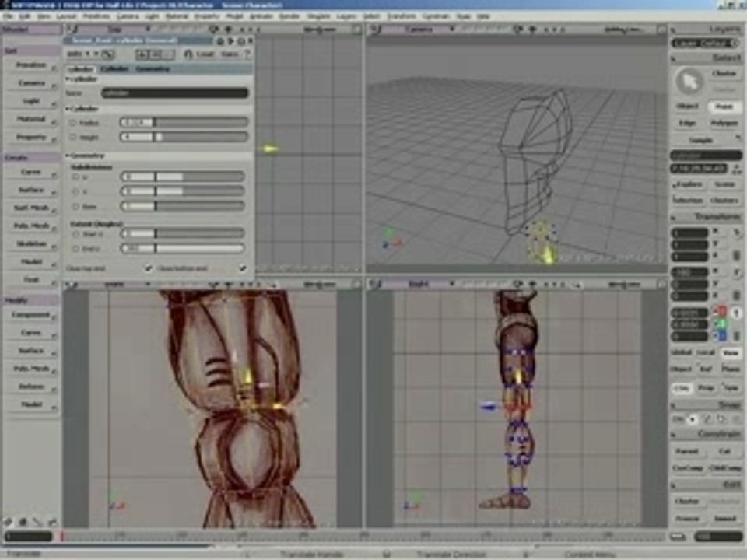Click the keyframe icon beside Load button
This screenshot has height=560, width=747.
point(188,54)
